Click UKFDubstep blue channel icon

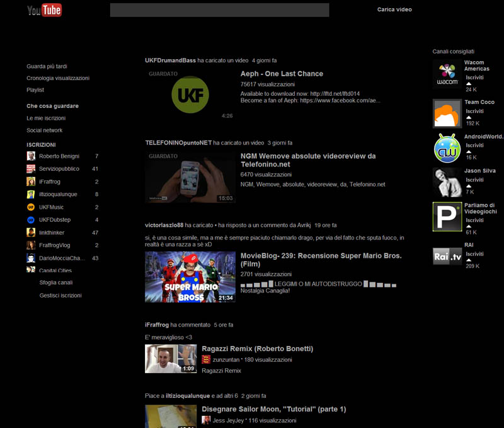click(31, 219)
